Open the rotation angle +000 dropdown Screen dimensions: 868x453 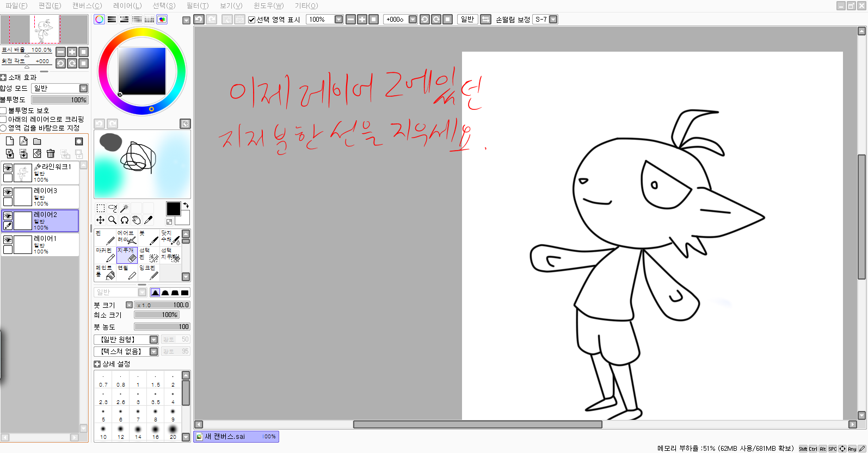coord(413,20)
